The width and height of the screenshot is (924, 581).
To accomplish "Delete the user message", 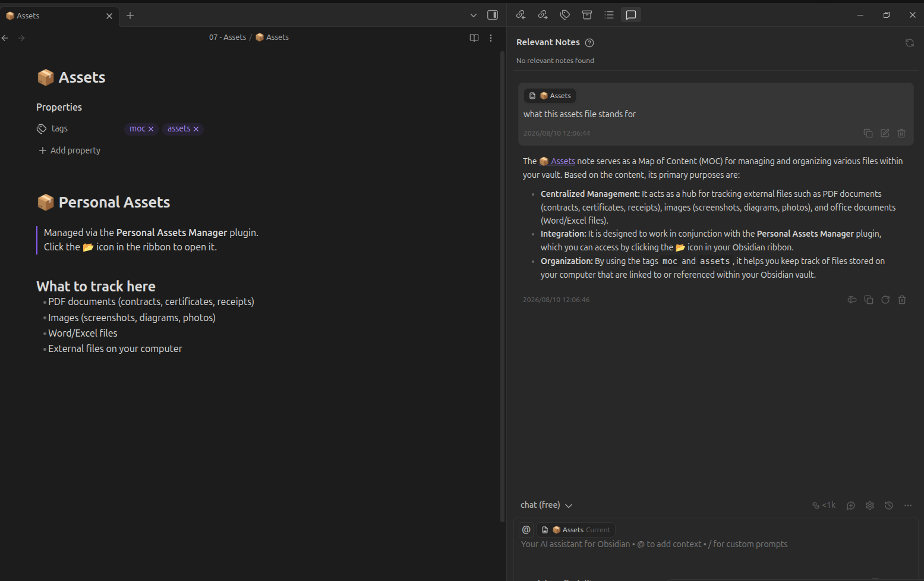I will (x=901, y=133).
